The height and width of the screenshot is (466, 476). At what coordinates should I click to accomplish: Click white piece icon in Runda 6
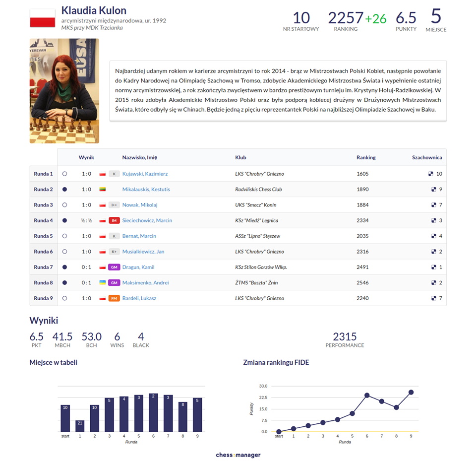point(64,252)
